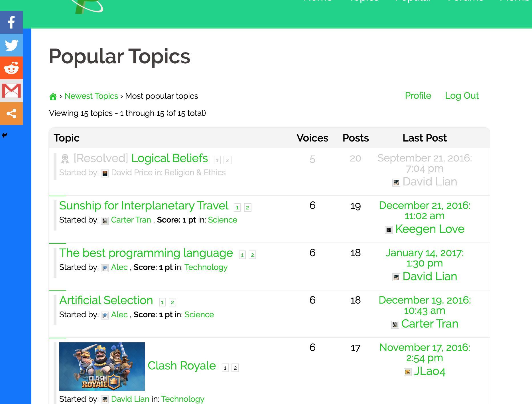Click JLao4 avatar icon
Screen dimensions: 532x404
pos(408,372)
